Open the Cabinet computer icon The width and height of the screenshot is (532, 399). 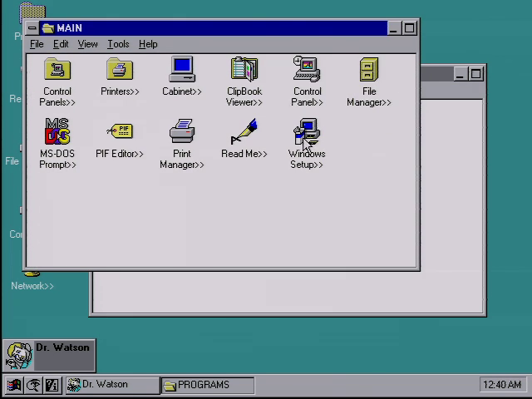point(182,70)
